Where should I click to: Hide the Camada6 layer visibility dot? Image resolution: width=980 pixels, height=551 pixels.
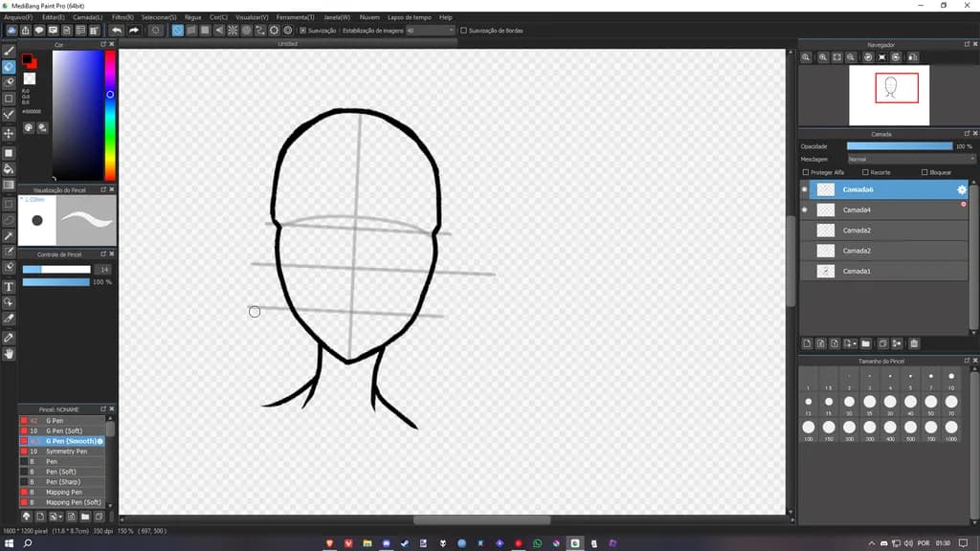(804, 189)
